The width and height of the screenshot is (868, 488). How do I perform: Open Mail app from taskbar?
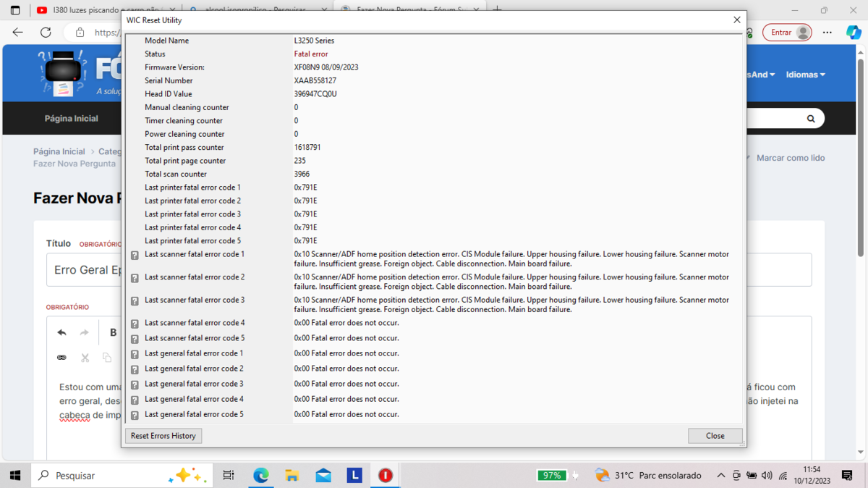pyautogui.click(x=323, y=476)
